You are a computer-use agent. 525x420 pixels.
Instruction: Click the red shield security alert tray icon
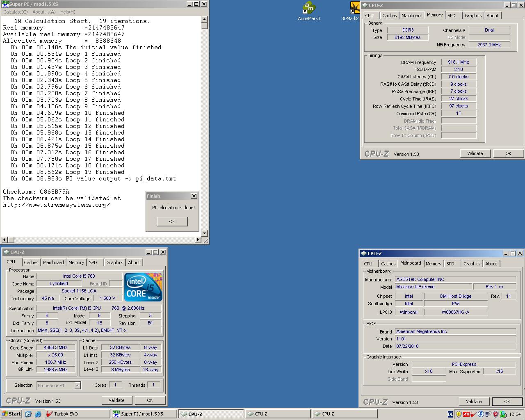495,414
